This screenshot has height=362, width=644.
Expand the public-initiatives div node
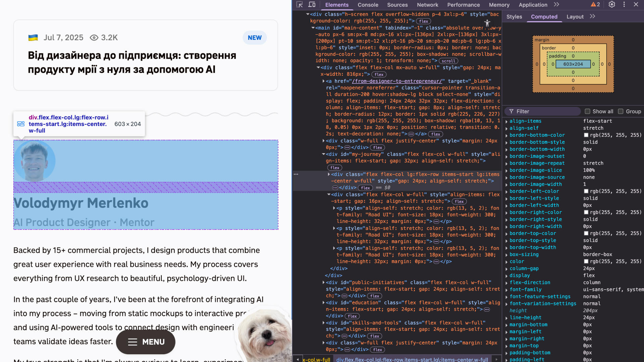[323, 283]
